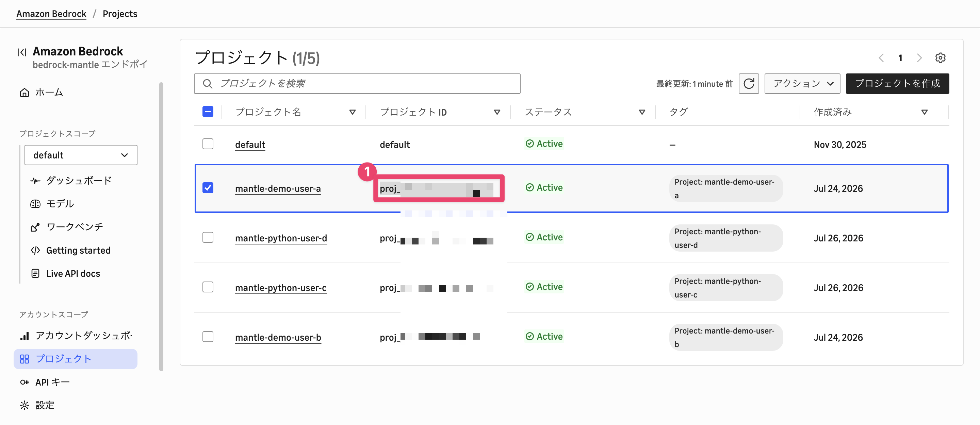980x425 pixels.
Task: Open the mantle-python-user-c project link
Action: click(x=281, y=288)
